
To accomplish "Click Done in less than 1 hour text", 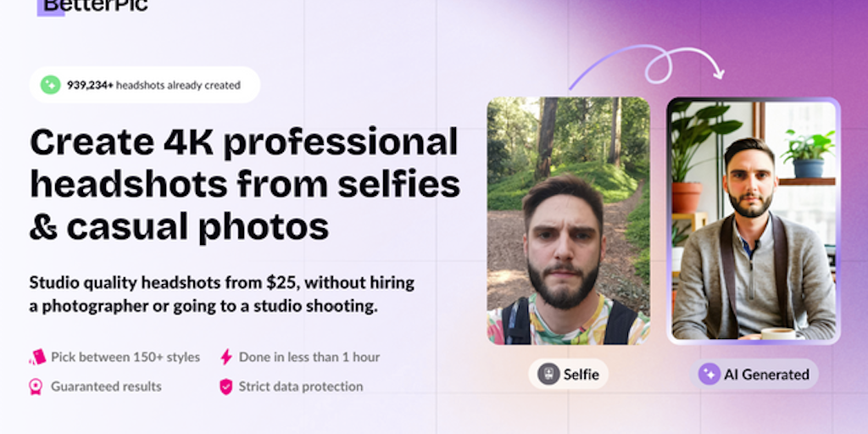I will (x=309, y=357).
